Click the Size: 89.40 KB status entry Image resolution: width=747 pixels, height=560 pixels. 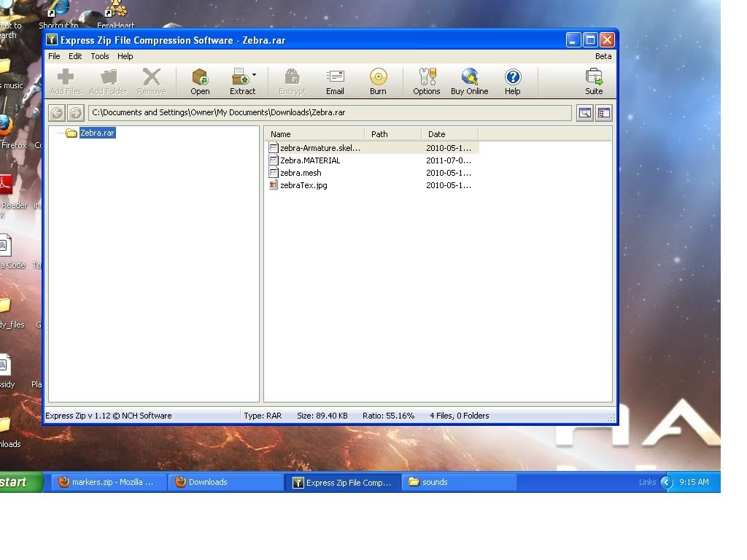(322, 416)
